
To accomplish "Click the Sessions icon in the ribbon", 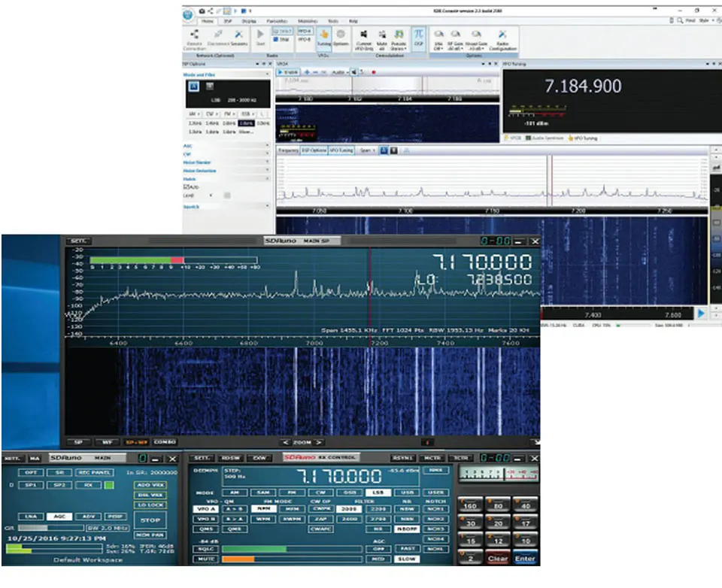I will (x=238, y=35).
